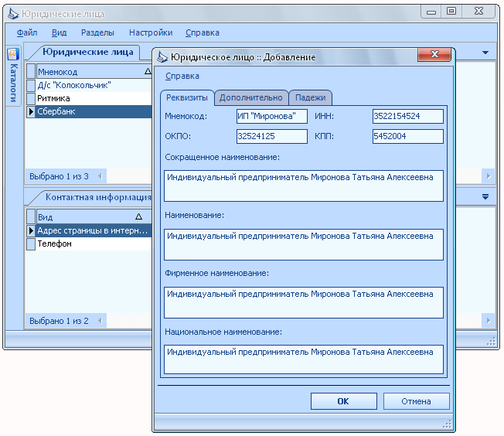
Task: Click the Наименование text area
Action: point(304,244)
